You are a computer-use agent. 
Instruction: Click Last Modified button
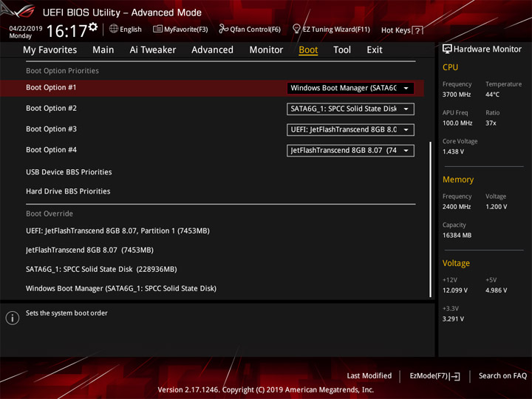[369, 375]
